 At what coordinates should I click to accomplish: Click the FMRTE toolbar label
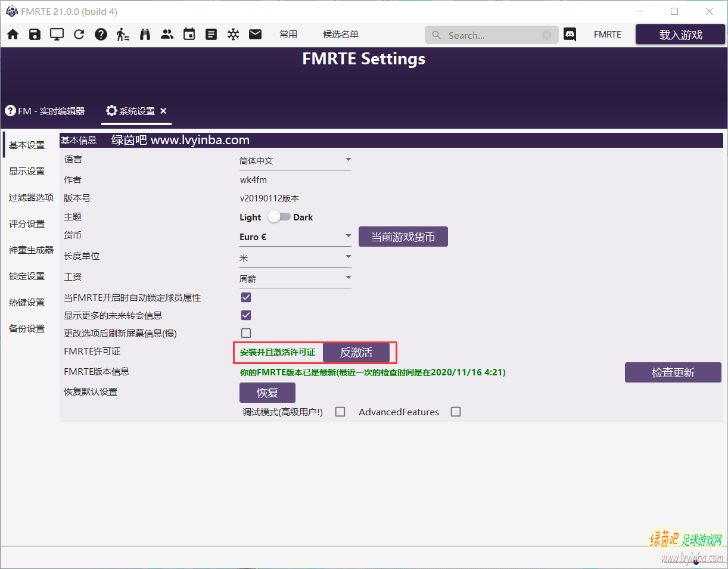608,35
